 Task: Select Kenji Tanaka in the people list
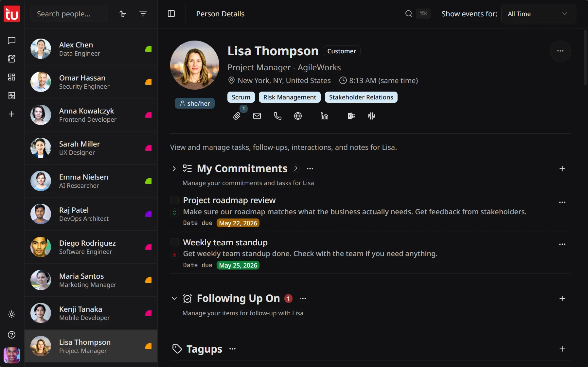click(91, 313)
